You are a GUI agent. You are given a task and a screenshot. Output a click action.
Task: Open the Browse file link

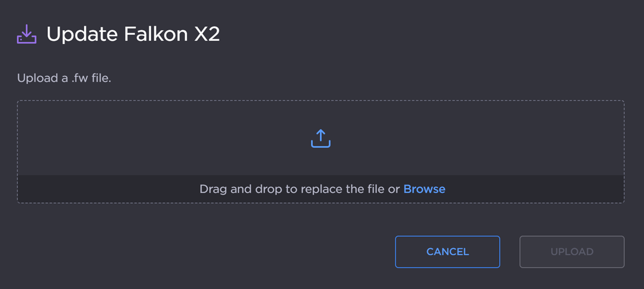pyautogui.click(x=424, y=189)
